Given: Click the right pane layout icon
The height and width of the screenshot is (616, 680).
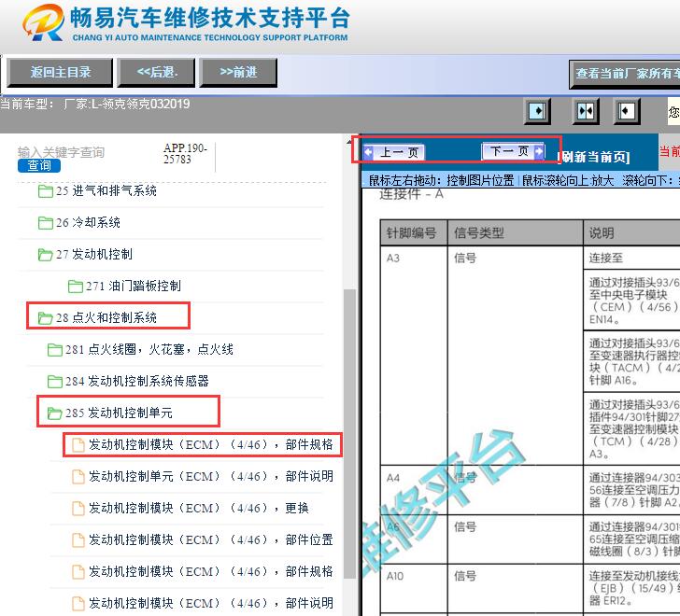Looking at the screenshot, I should [x=626, y=111].
